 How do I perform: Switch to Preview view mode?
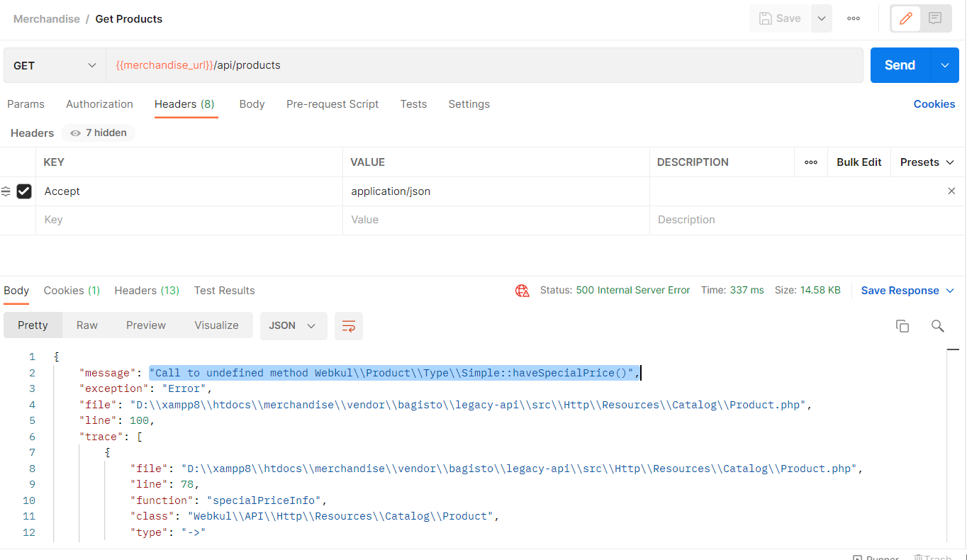click(146, 325)
